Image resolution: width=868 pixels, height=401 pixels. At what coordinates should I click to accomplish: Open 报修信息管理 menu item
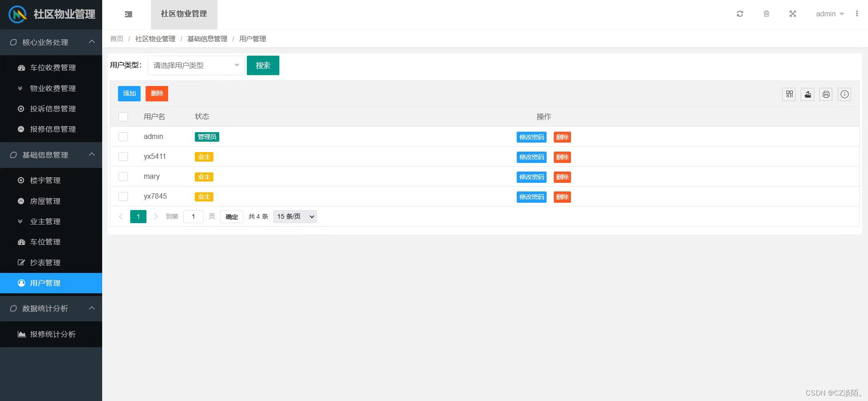pos(51,129)
